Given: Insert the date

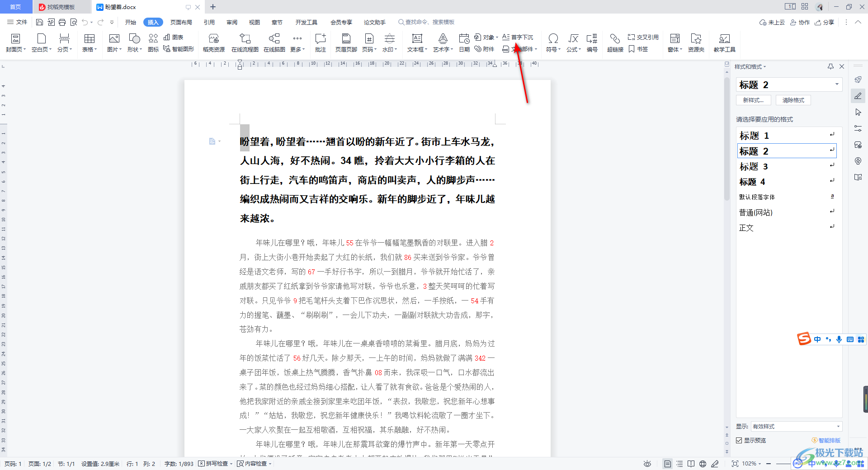Looking at the screenshot, I should [464, 43].
